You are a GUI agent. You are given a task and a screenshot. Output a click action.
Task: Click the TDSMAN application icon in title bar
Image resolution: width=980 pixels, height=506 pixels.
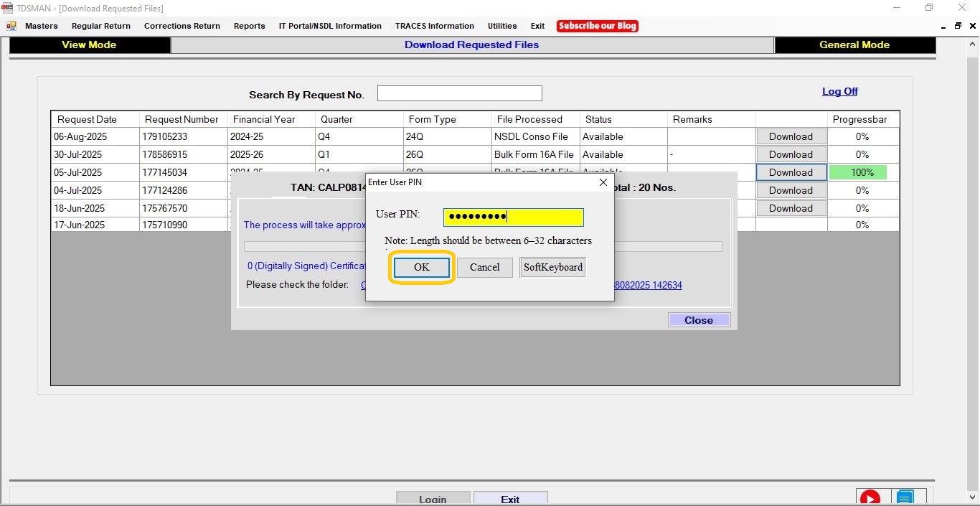pos(8,8)
